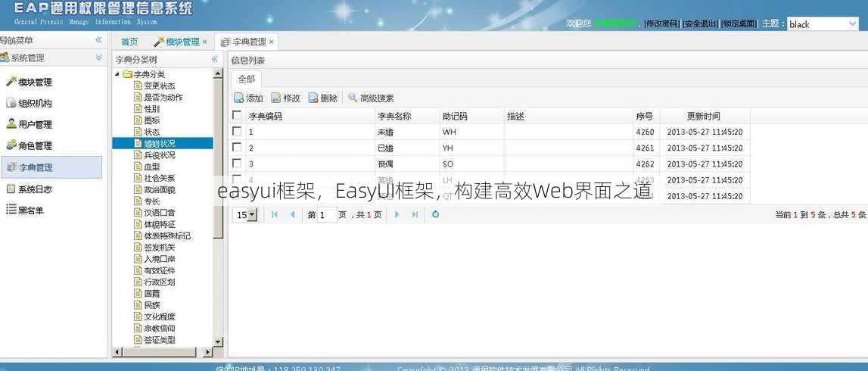The image size is (868, 371).
Task: Click the 锁定桌面 link
Action: pyautogui.click(x=739, y=23)
